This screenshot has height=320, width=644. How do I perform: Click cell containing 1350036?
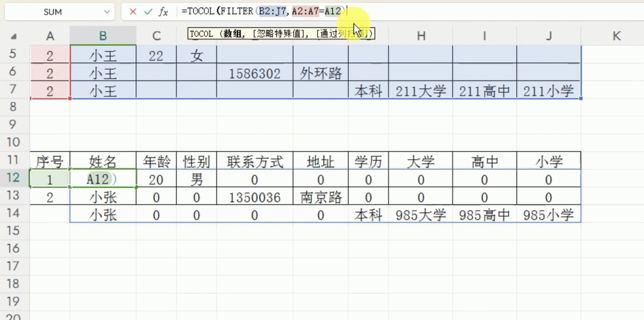tap(255, 196)
